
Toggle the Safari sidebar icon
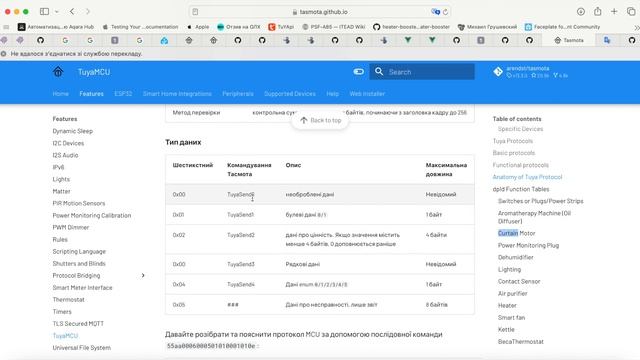tap(44, 11)
